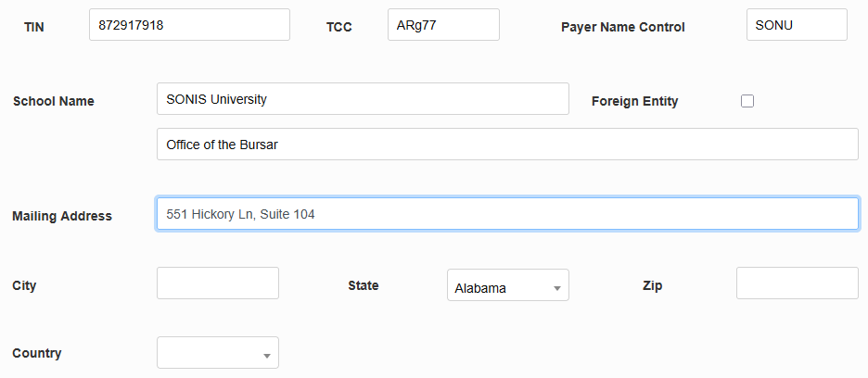Click the TIN input field
868x378 pixels.
(189, 25)
